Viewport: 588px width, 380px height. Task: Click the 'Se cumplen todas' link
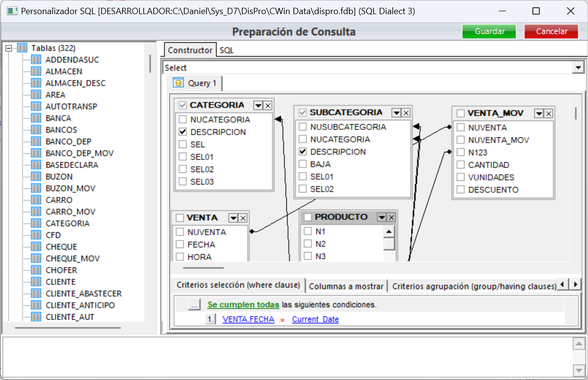pyautogui.click(x=243, y=304)
